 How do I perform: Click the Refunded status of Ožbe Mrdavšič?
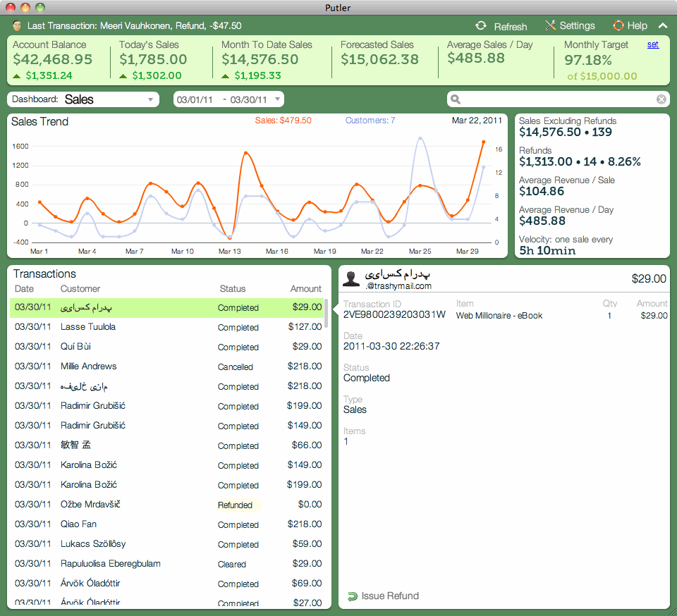235,505
